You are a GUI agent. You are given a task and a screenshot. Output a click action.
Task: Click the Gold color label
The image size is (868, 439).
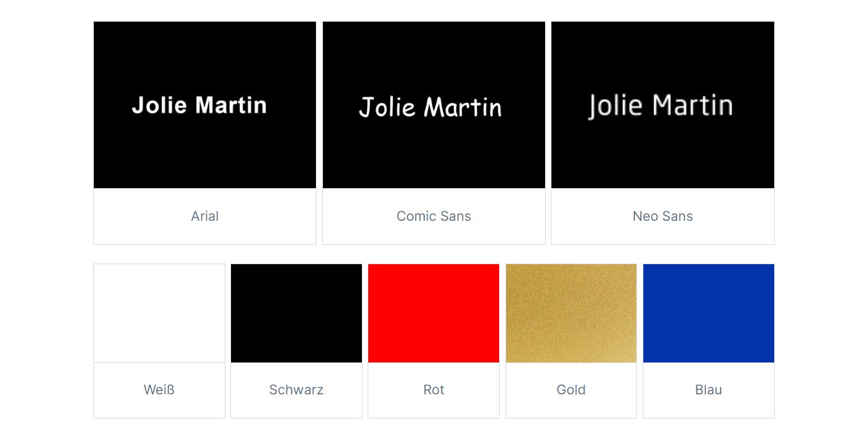[571, 390]
